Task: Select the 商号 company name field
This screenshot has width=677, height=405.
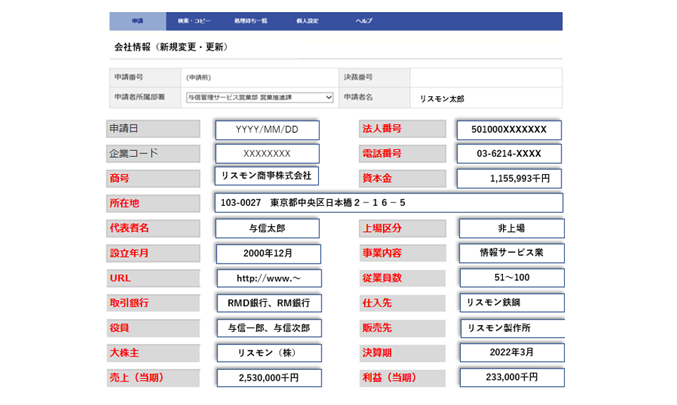Action: 266,177
